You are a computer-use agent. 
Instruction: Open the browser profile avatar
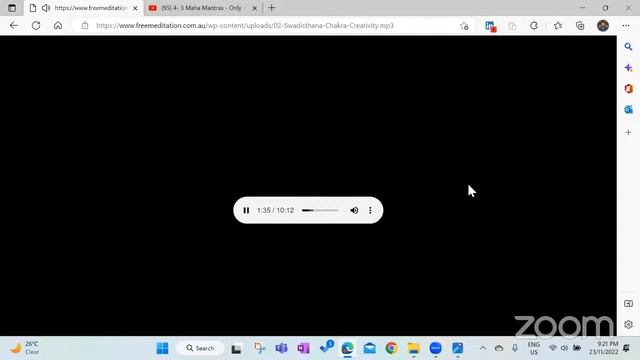tap(603, 26)
